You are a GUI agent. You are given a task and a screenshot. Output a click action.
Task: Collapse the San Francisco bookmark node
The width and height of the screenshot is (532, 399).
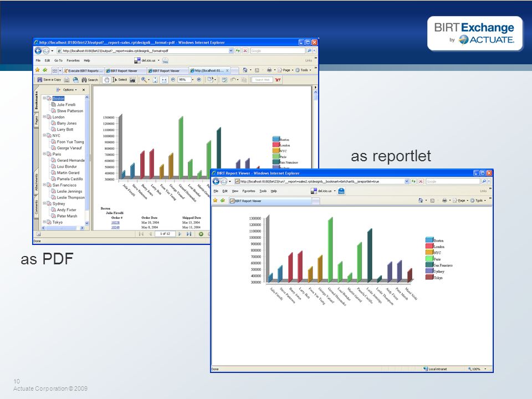[44, 185]
